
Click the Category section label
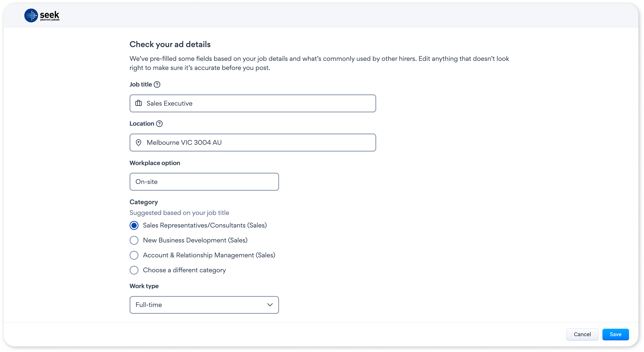coord(144,202)
